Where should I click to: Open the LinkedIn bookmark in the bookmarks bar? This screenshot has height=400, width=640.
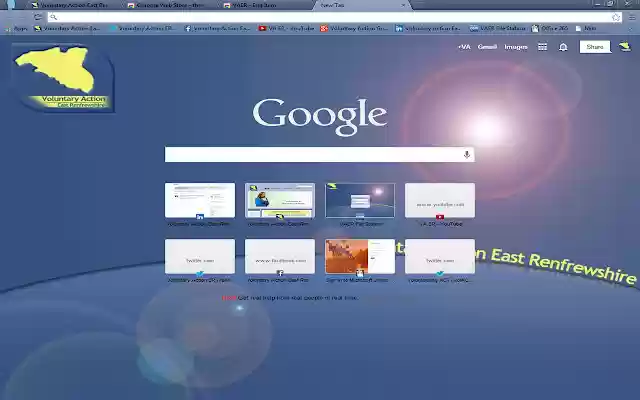click(428, 29)
